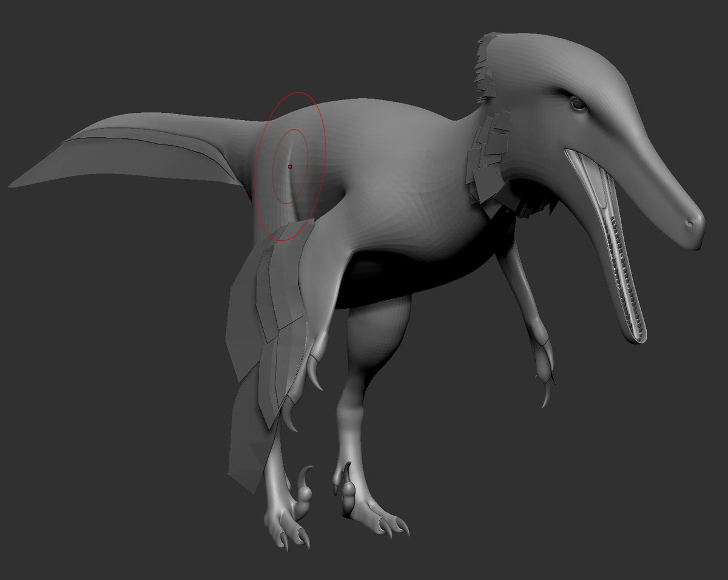Image resolution: width=728 pixels, height=580 pixels.
Task: Click the dinosaur model's eye
Action: point(578,104)
